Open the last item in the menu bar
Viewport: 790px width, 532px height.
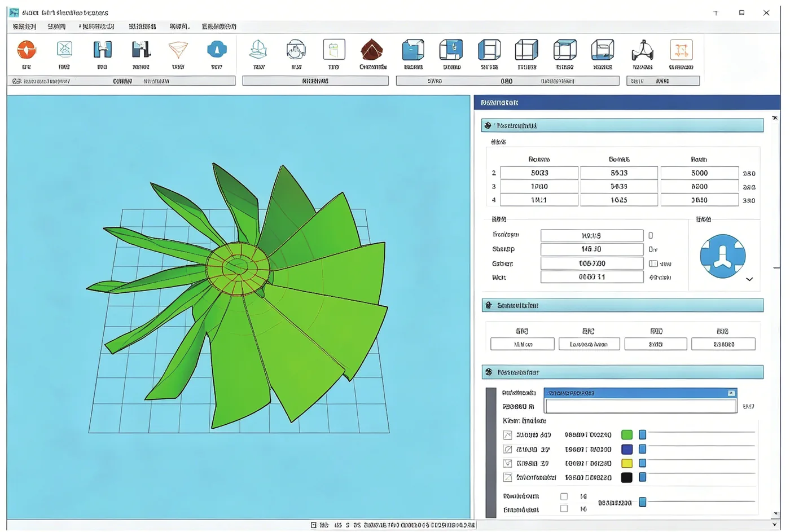(219, 27)
